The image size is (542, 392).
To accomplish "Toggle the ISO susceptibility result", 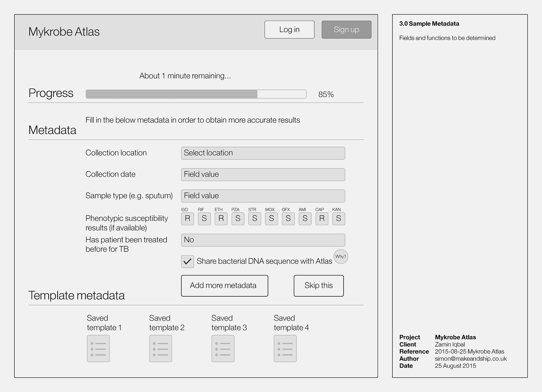I will [187, 218].
